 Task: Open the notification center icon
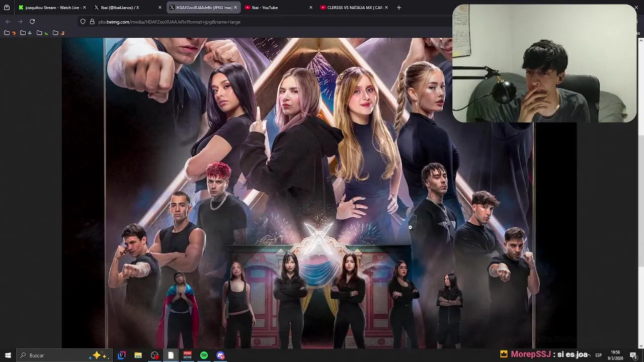pos(633,355)
